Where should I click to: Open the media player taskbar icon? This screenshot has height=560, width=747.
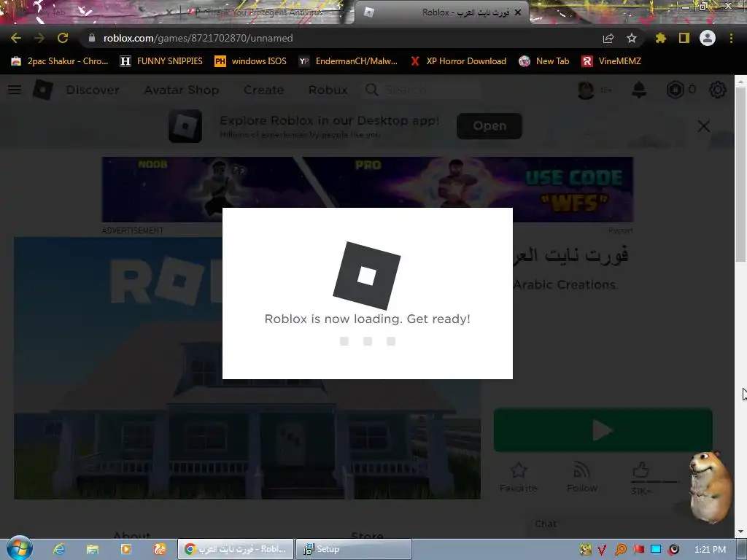pos(125,549)
